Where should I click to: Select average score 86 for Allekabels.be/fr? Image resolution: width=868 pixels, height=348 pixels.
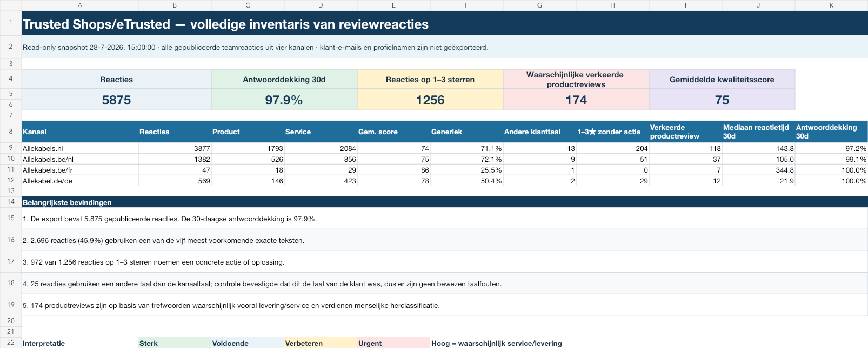(x=393, y=170)
